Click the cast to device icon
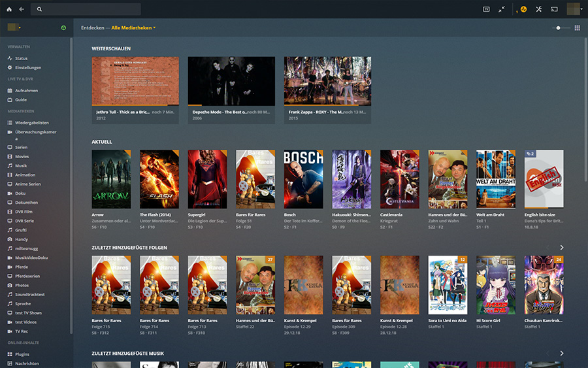This screenshot has height=368, width=588. [554, 9]
